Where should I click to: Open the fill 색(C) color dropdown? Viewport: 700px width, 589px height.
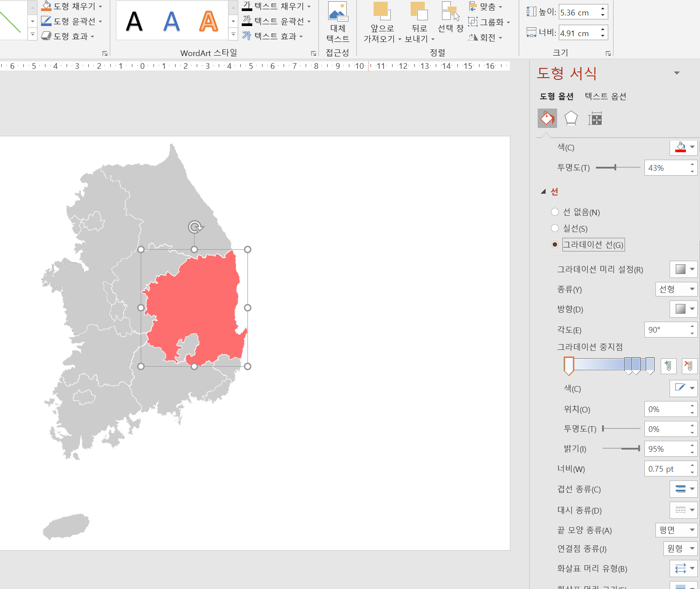tap(684, 147)
